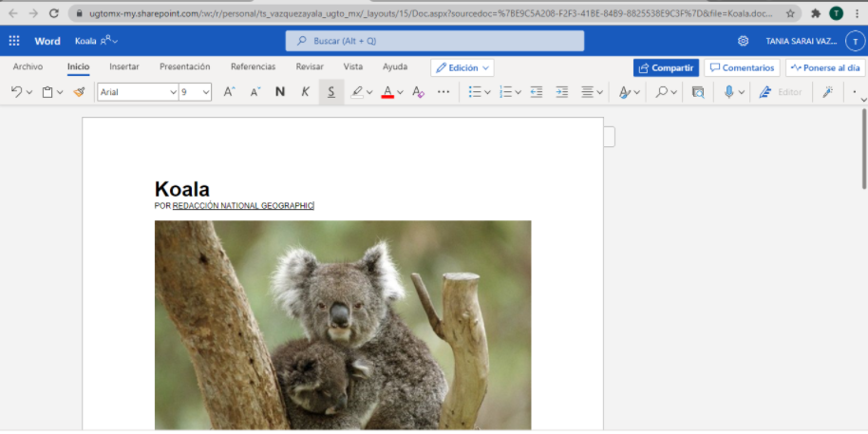Click the vertical document scrollbar
868x434 pixels.
tap(863, 149)
